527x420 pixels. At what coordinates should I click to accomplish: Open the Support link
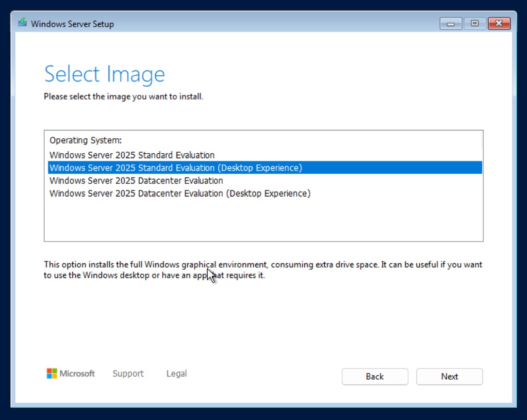pos(128,373)
